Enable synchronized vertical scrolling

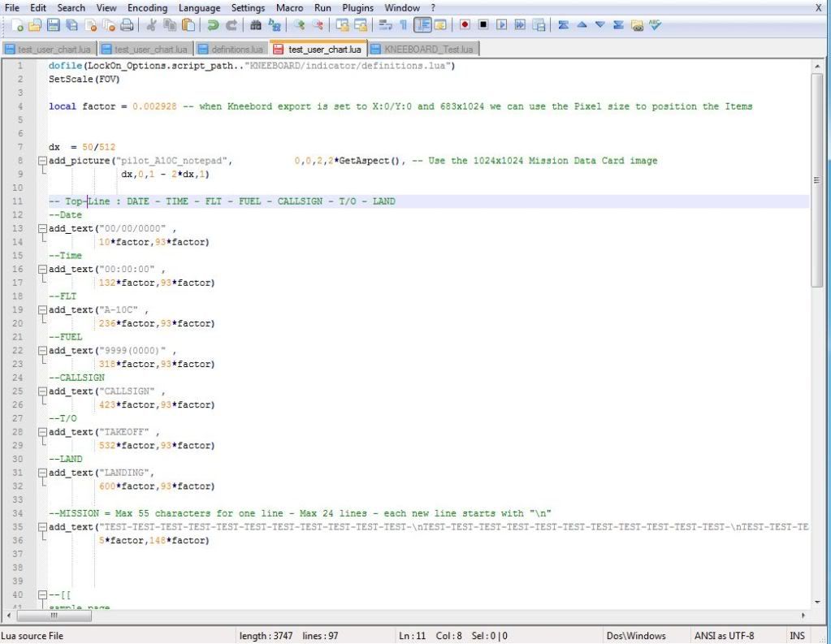point(344,25)
